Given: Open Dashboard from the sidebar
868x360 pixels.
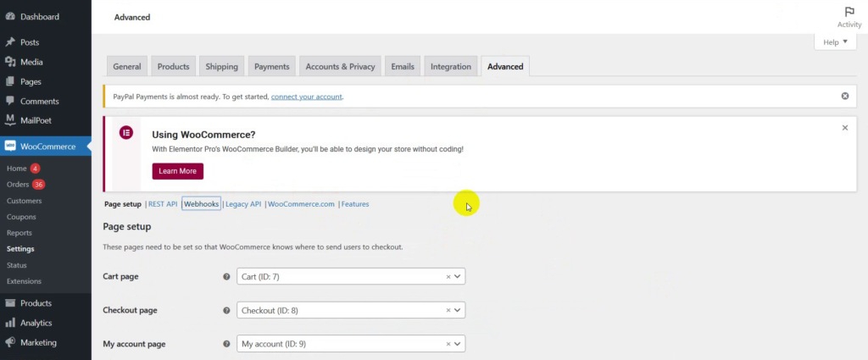Looking at the screenshot, I should click(x=39, y=17).
